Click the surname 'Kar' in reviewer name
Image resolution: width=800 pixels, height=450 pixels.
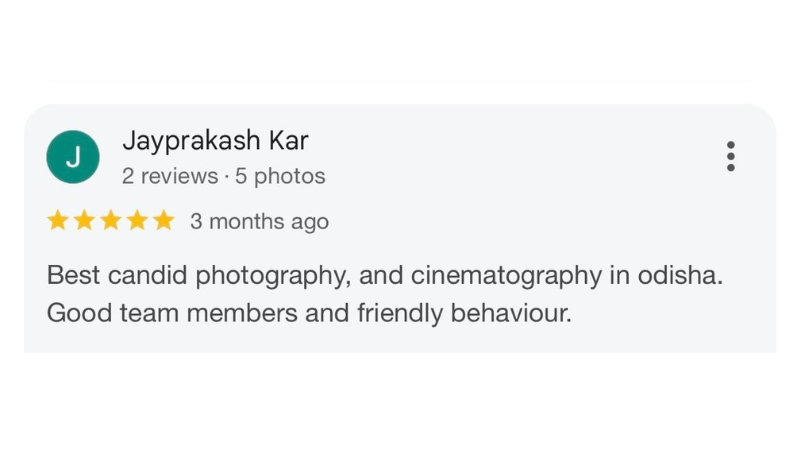pyautogui.click(x=288, y=142)
